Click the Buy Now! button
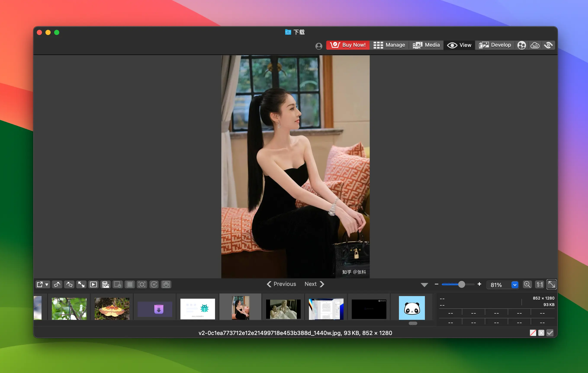The width and height of the screenshot is (588, 373). pyautogui.click(x=348, y=45)
